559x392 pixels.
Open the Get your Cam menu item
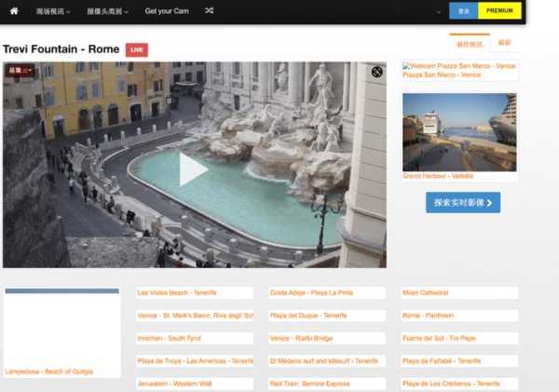pyautogui.click(x=167, y=11)
